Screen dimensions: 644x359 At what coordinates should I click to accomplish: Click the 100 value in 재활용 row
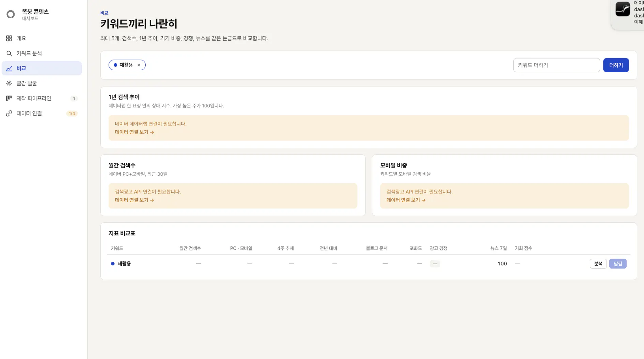502,264
